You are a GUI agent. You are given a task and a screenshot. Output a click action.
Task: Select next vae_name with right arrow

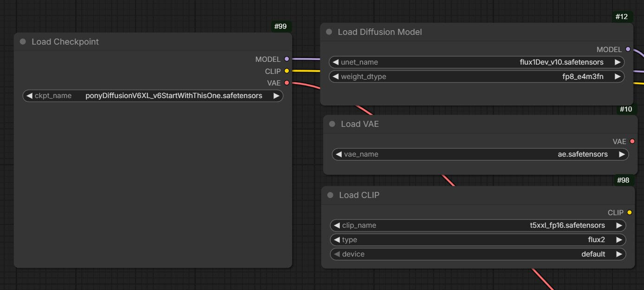pyautogui.click(x=622, y=154)
